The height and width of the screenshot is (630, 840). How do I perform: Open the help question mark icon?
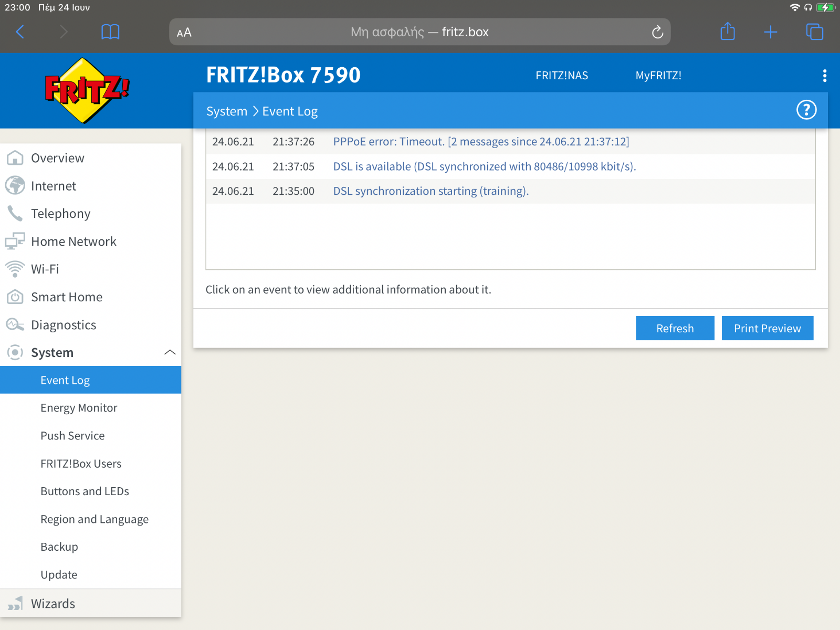point(806,110)
